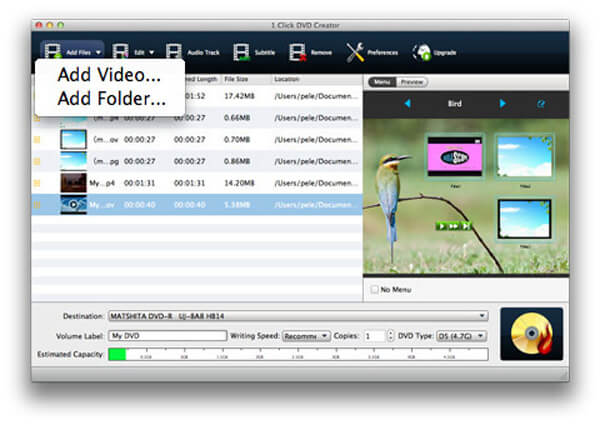This screenshot has width=600, height=425.
Task: Click fast-forward button in menu preview
Action: [x=453, y=226]
